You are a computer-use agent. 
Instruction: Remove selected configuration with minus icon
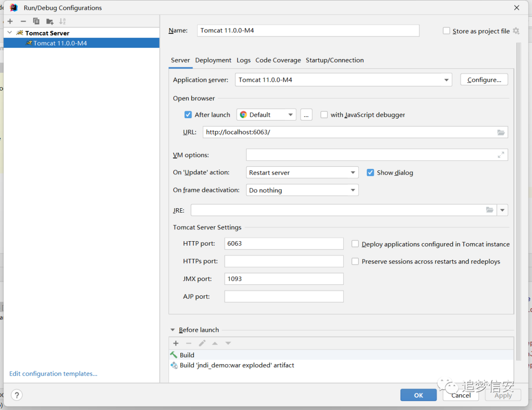(23, 21)
